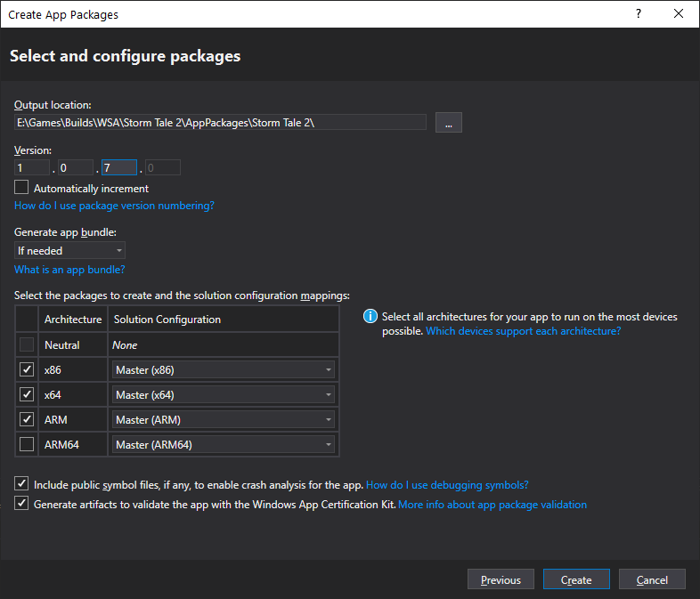
Task: Click the Architecture column header
Action: click(73, 320)
